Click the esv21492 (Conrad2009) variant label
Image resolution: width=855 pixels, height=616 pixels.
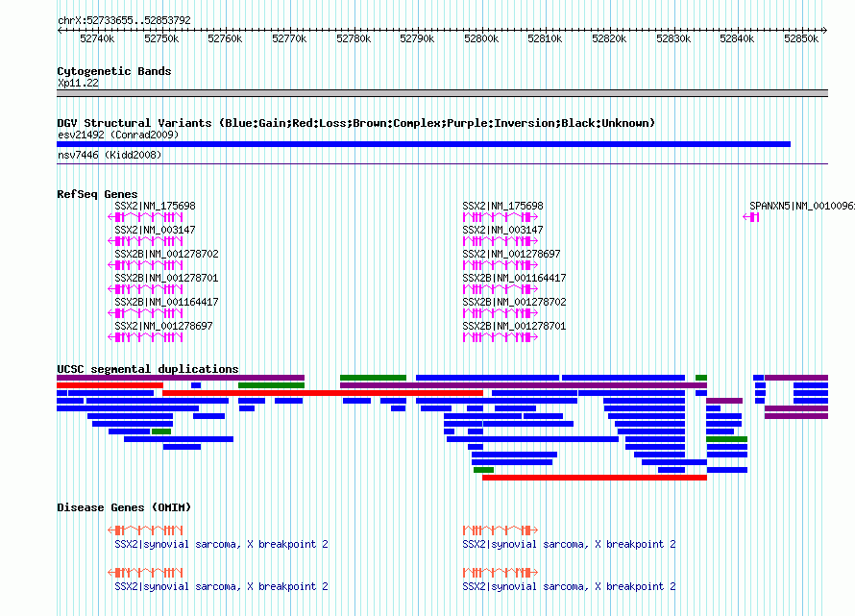[118, 135]
